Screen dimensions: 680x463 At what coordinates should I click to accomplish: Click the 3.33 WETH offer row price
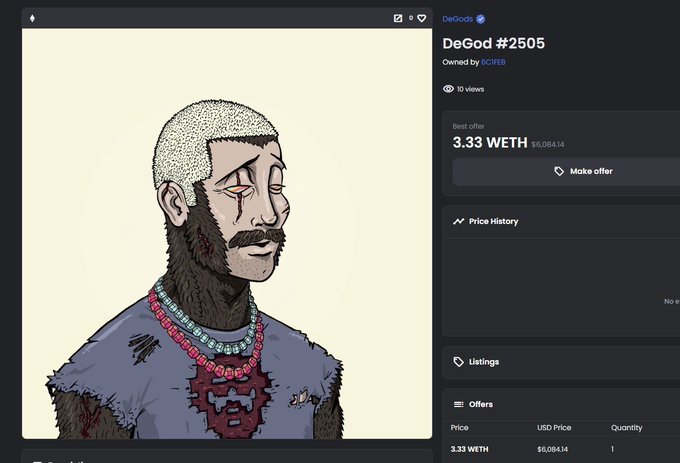[469, 450]
